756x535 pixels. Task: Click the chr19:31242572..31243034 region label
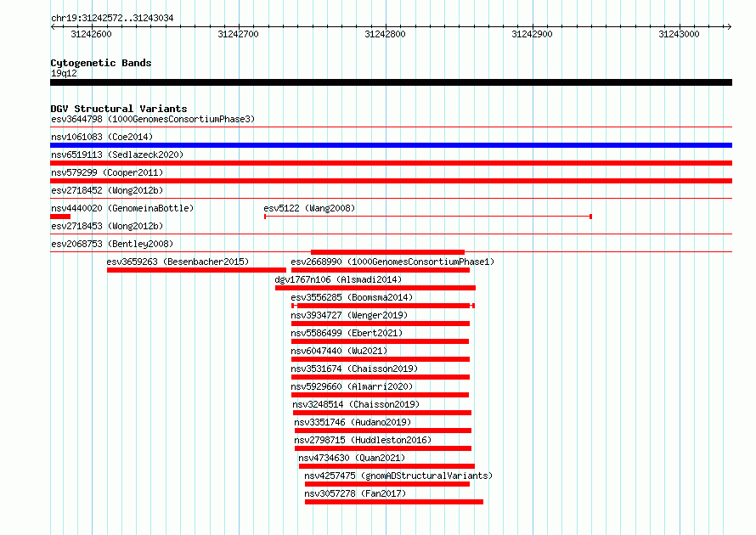112,18
